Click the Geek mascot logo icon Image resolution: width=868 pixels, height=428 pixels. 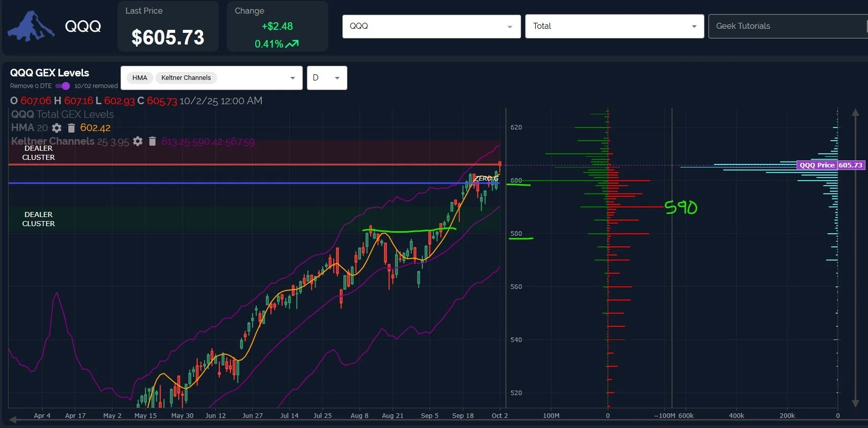[30, 26]
